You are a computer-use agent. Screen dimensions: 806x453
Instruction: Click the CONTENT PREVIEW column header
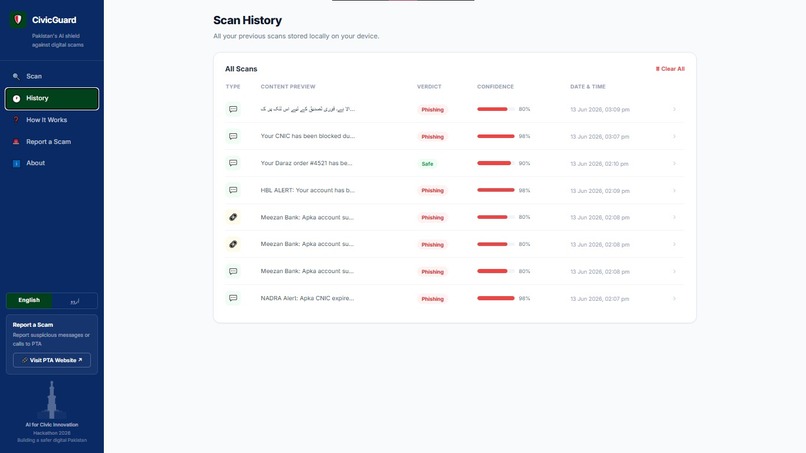(x=288, y=86)
